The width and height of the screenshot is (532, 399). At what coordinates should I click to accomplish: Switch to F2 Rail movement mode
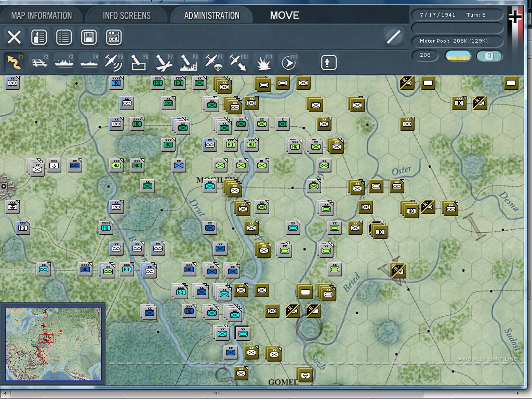39,62
